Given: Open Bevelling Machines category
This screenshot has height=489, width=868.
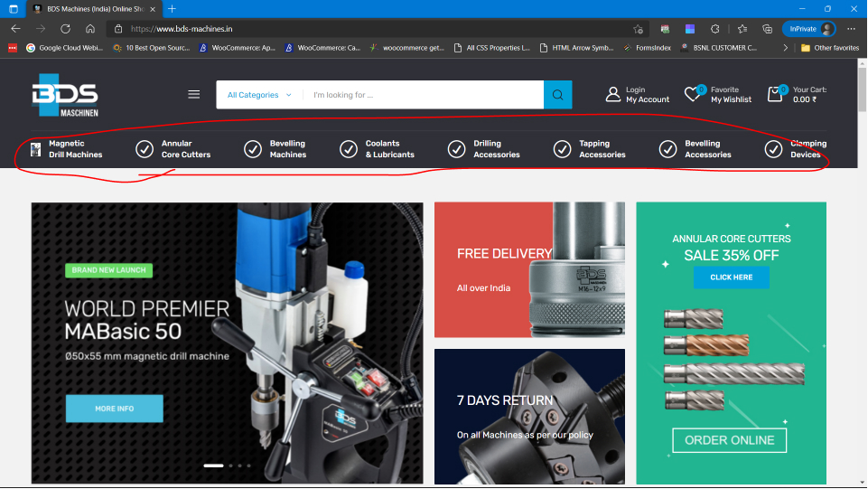Looking at the screenshot, I should 288,149.
